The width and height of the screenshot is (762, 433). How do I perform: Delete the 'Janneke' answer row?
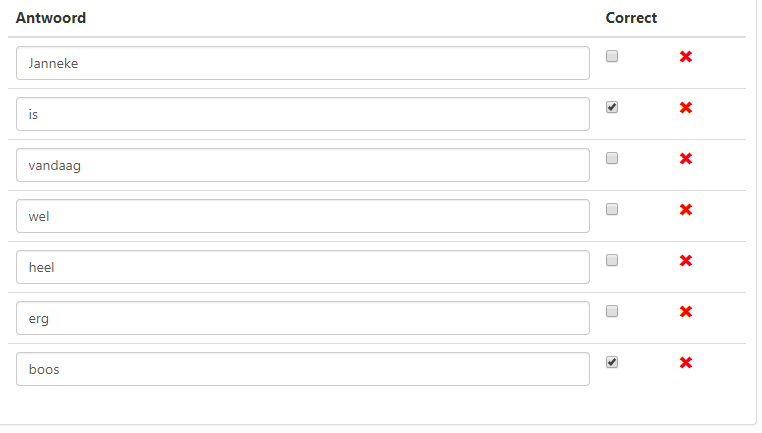(x=686, y=57)
